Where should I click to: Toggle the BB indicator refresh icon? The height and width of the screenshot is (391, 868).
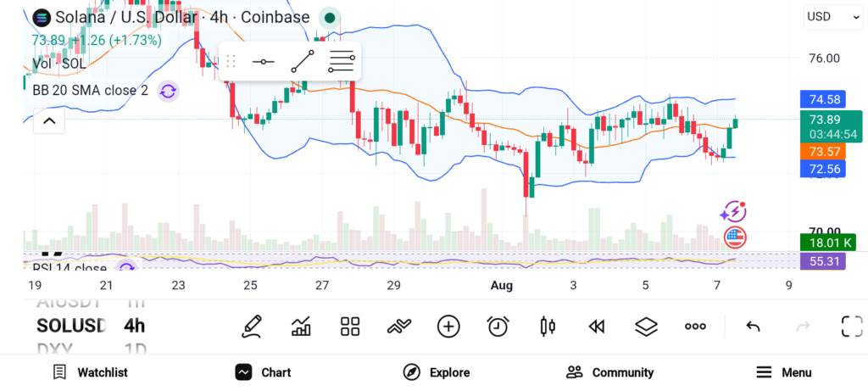point(168,91)
